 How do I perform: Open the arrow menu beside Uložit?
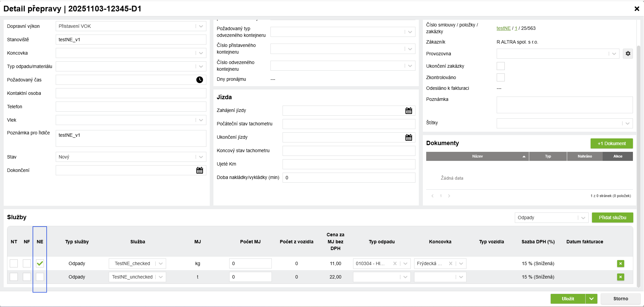click(x=591, y=299)
